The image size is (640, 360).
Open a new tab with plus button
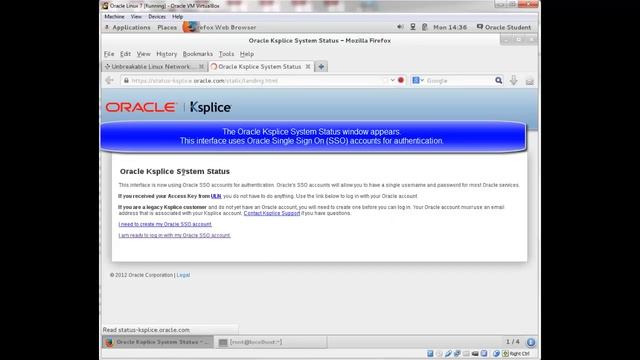click(x=321, y=67)
